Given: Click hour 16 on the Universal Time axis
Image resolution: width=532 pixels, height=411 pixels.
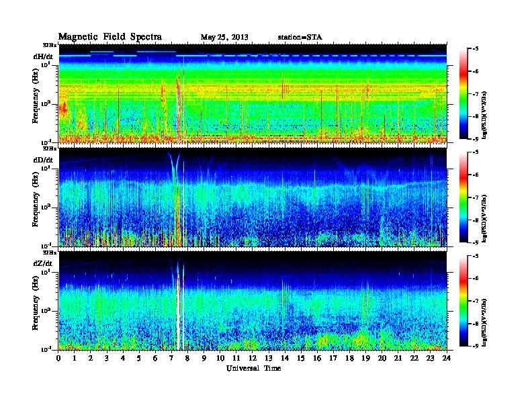Looking at the screenshot, I should click(x=317, y=358).
